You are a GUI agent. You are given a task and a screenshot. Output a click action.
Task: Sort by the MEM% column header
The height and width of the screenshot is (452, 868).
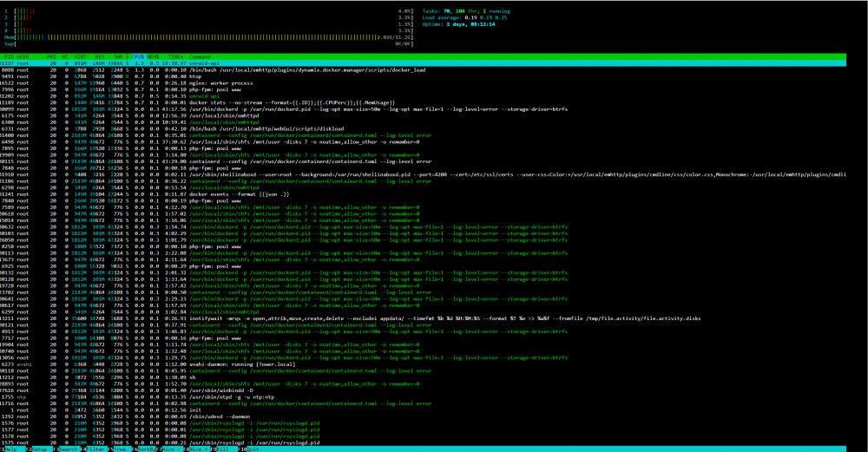153,57
